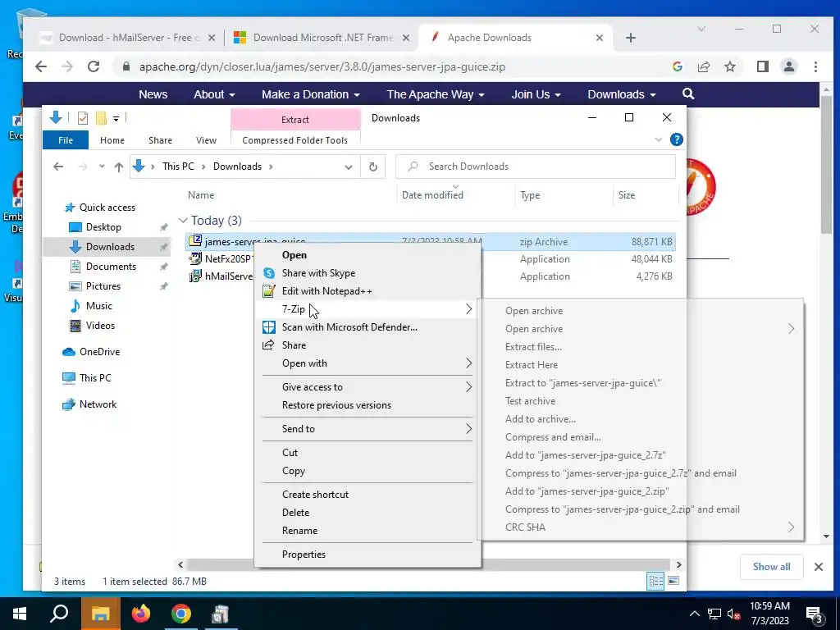Switch to large thumbnails view icon
This screenshot has height=630, width=840.
click(x=673, y=582)
